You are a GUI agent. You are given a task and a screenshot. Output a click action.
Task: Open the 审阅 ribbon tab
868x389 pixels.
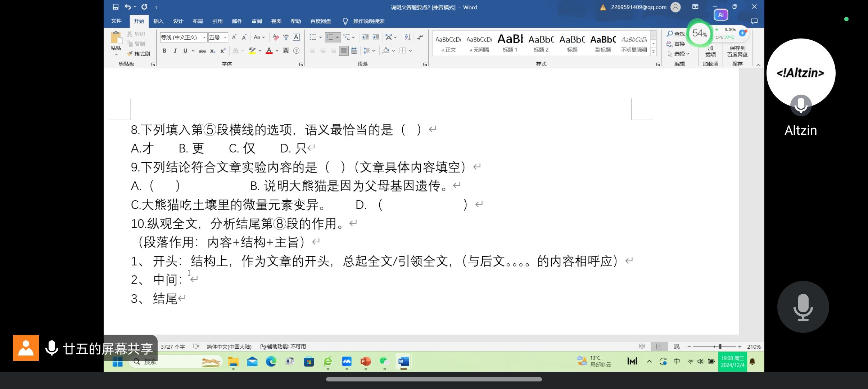click(257, 21)
